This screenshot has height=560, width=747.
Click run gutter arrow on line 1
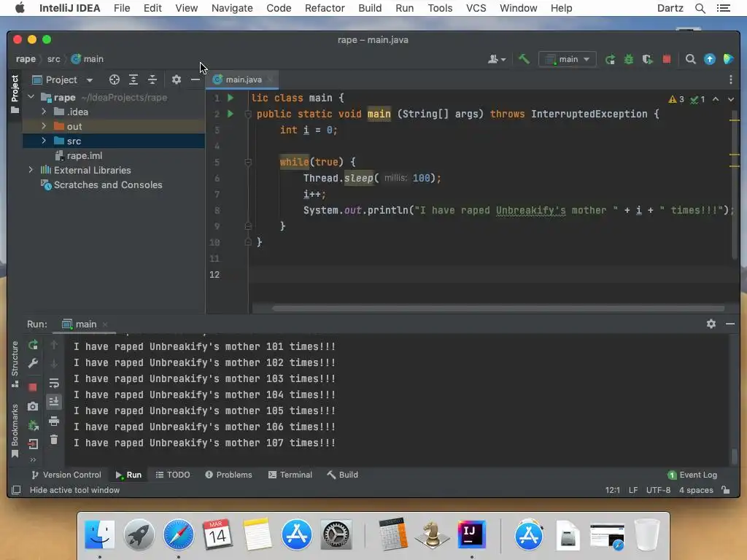(231, 98)
